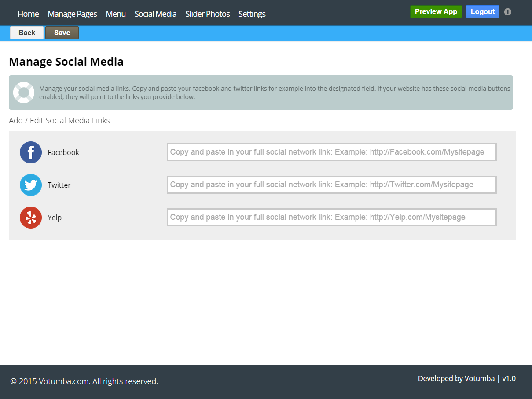Click the 'Manage Social Media' heading
The width and height of the screenshot is (532, 399).
tap(66, 62)
